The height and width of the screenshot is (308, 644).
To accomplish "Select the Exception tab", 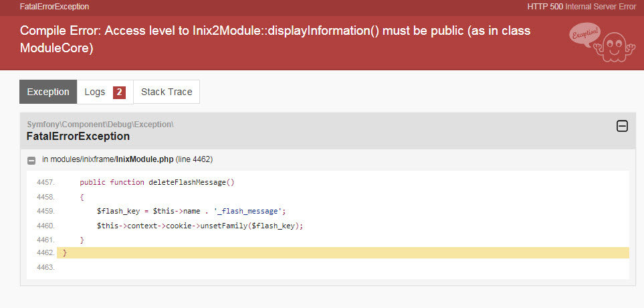I will coord(47,92).
